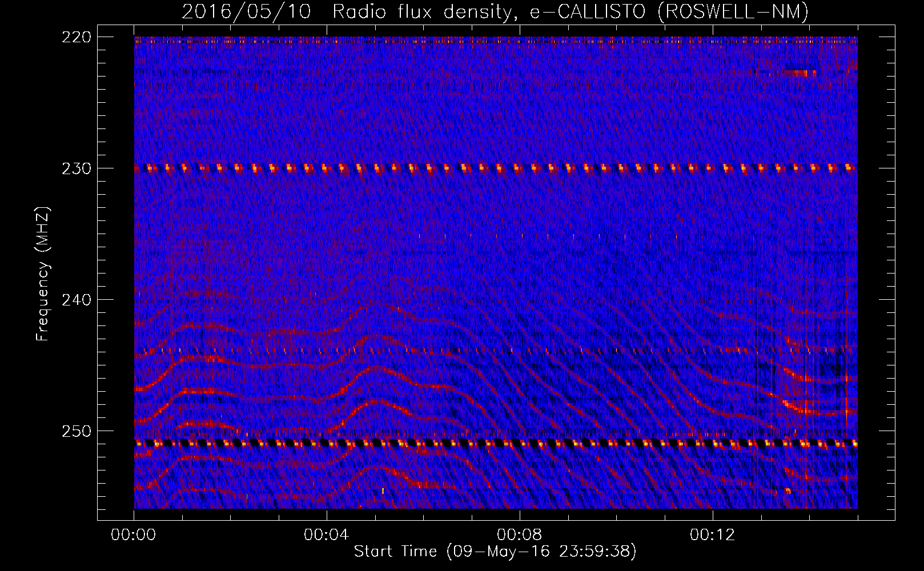Screen dimensions: 924x571
Task: Click the 00:00 time tick label
Action: pos(134,535)
